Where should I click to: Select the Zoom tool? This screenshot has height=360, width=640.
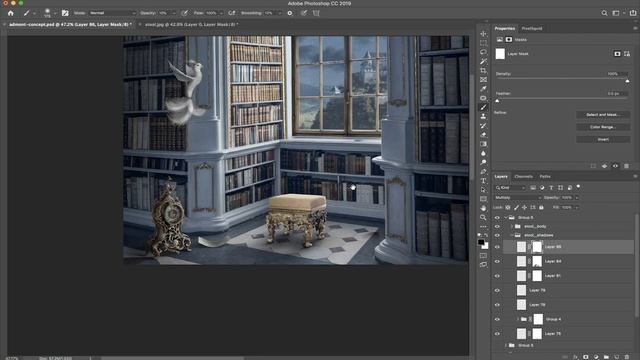(483, 218)
